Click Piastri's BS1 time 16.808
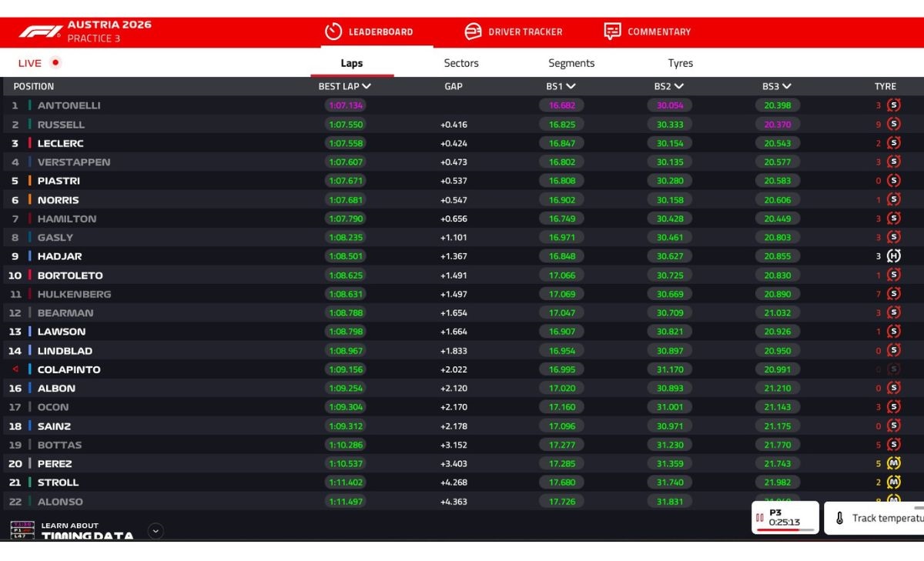This screenshot has height=561, width=924. pos(562,181)
